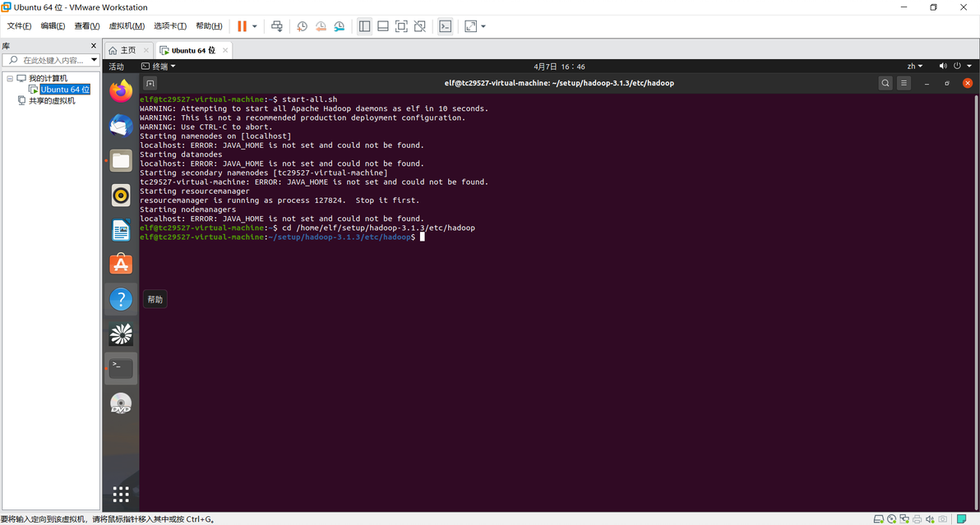Open the zh input language dropdown
This screenshot has width=980, height=525.
915,67
